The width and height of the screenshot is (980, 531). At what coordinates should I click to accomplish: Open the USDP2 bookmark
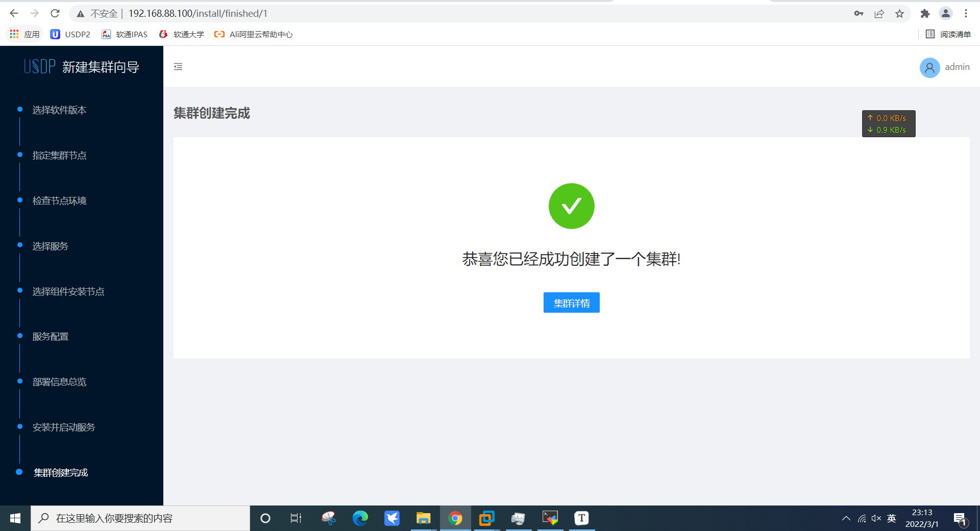pyautogui.click(x=70, y=34)
